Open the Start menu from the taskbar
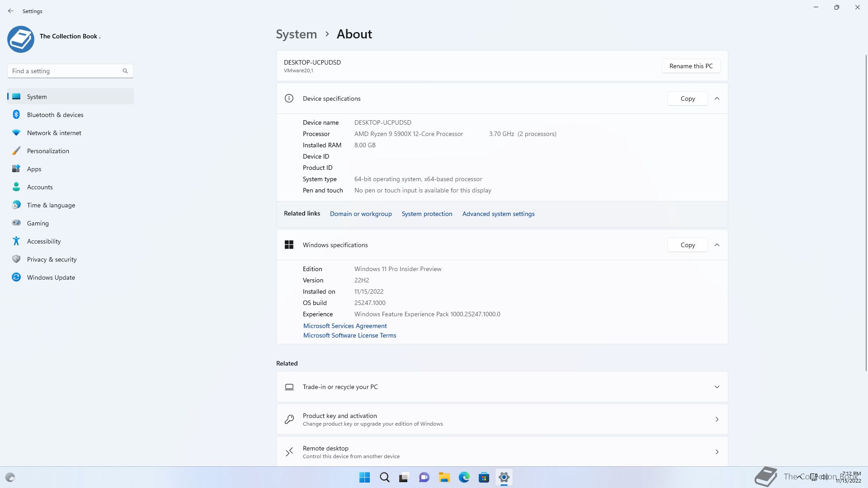The height and width of the screenshot is (488, 868). coord(364,478)
